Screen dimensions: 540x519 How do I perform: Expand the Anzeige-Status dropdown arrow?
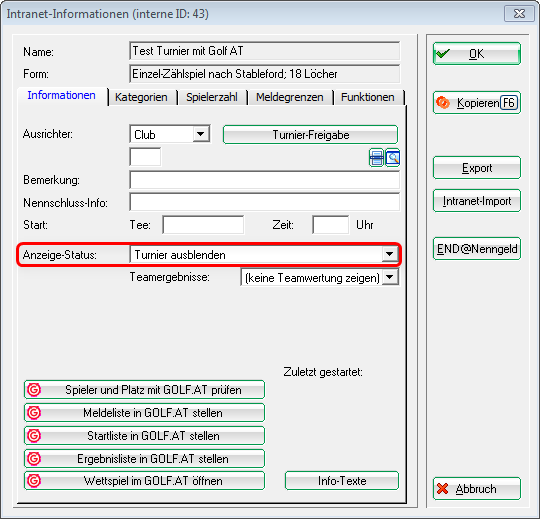(x=390, y=254)
